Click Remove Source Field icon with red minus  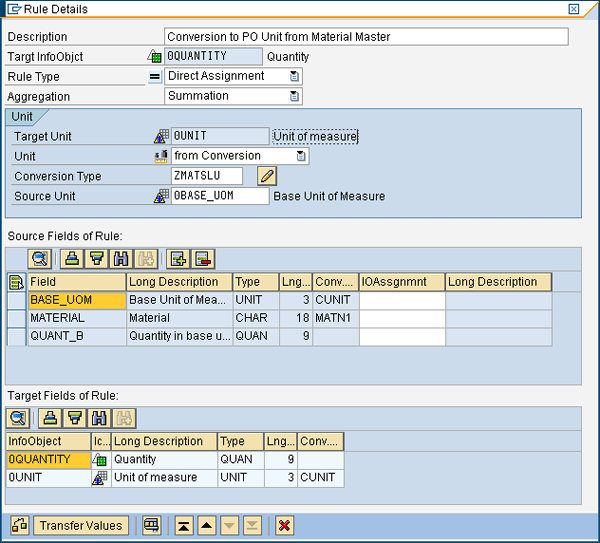click(x=203, y=259)
